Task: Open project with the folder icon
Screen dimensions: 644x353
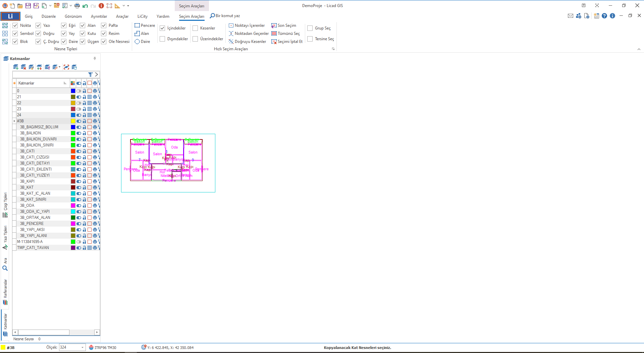Action: [x=20, y=6]
